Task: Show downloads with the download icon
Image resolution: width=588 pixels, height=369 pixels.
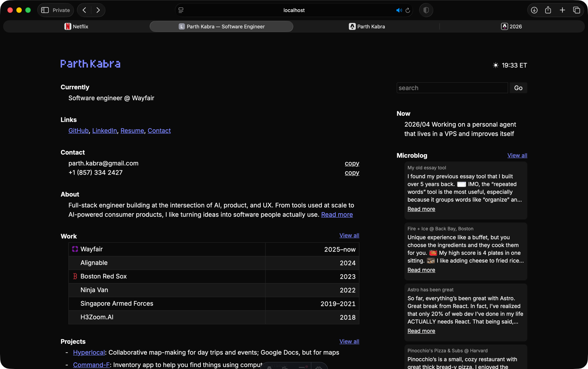Action: pyautogui.click(x=534, y=10)
